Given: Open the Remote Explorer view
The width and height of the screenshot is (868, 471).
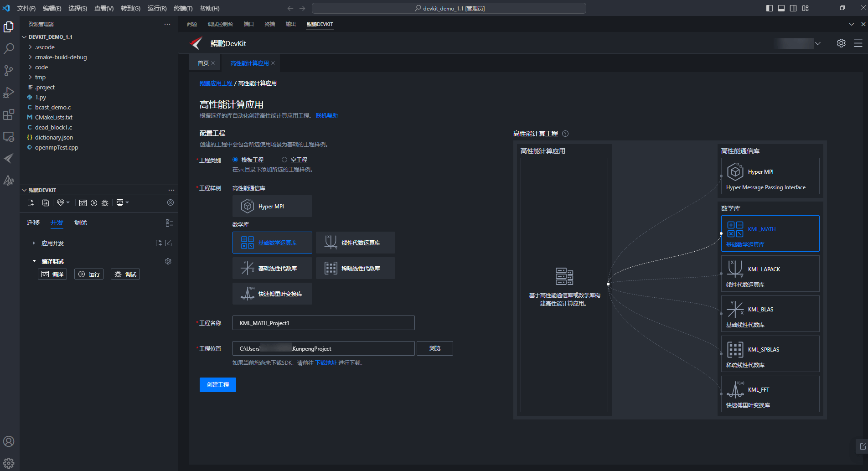Looking at the screenshot, I should point(9,136).
